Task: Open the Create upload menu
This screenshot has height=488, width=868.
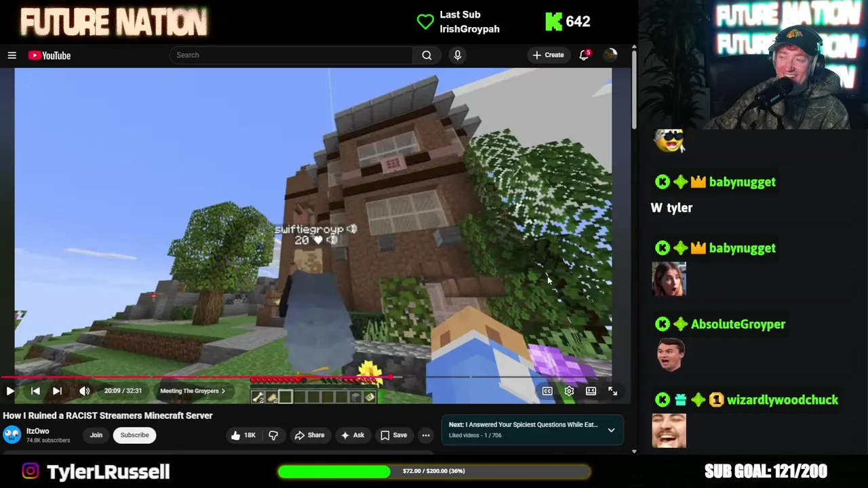Action: coord(548,55)
